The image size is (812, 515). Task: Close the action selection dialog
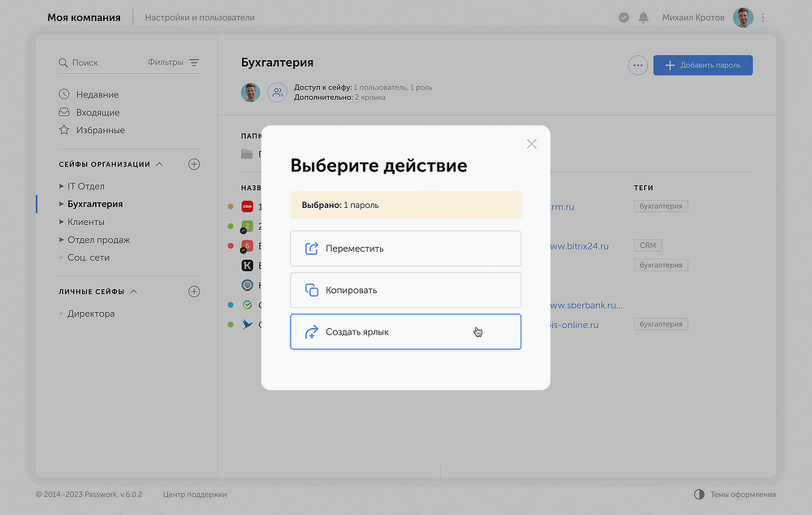(x=531, y=144)
